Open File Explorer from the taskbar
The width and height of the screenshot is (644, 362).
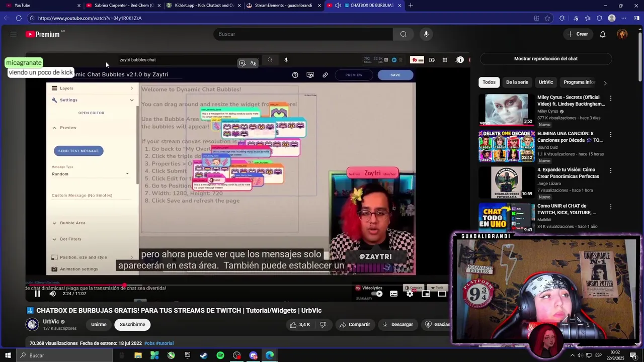pos(138,355)
